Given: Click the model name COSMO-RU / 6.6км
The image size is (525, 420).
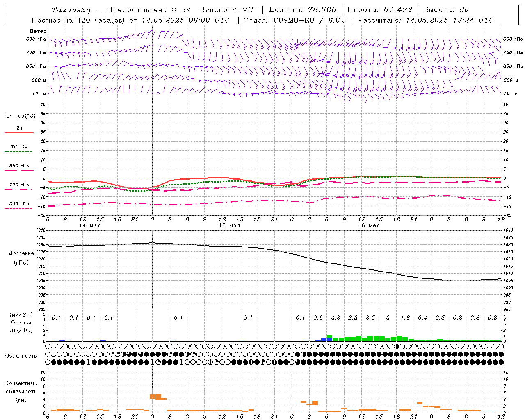Looking at the screenshot, I should click(x=310, y=20).
